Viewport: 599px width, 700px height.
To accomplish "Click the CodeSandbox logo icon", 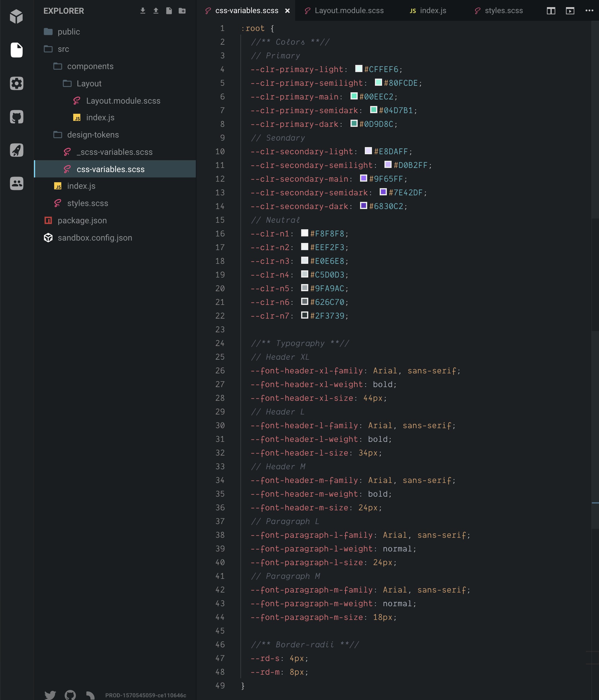I will point(17,16).
